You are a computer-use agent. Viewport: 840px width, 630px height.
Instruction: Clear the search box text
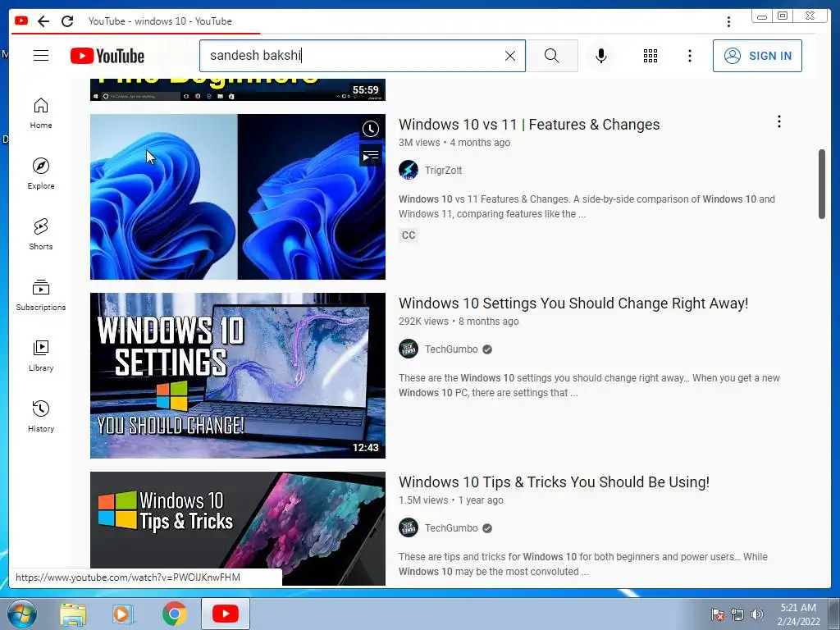click(x=510, y=56)
